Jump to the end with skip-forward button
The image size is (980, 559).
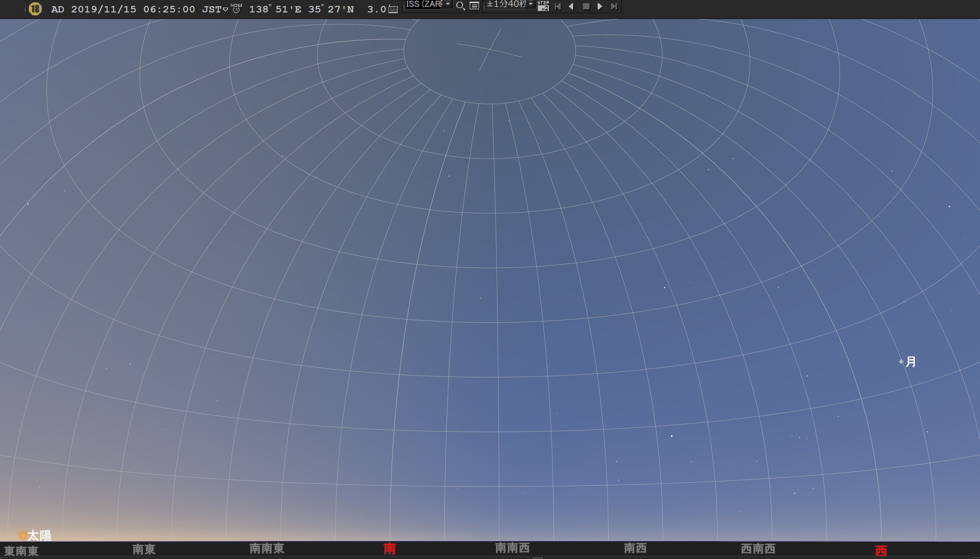point(614,7)
